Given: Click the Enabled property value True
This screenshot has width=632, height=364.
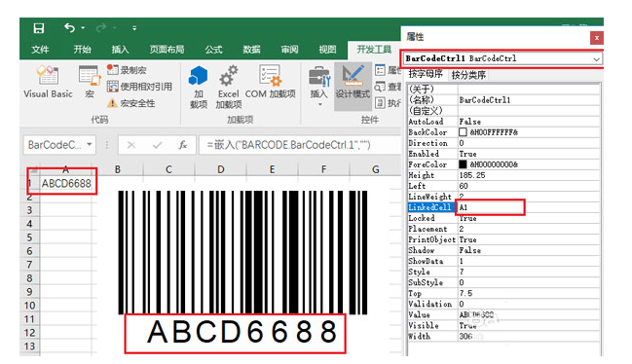Looking at the screenshot, I should point(529,154).
